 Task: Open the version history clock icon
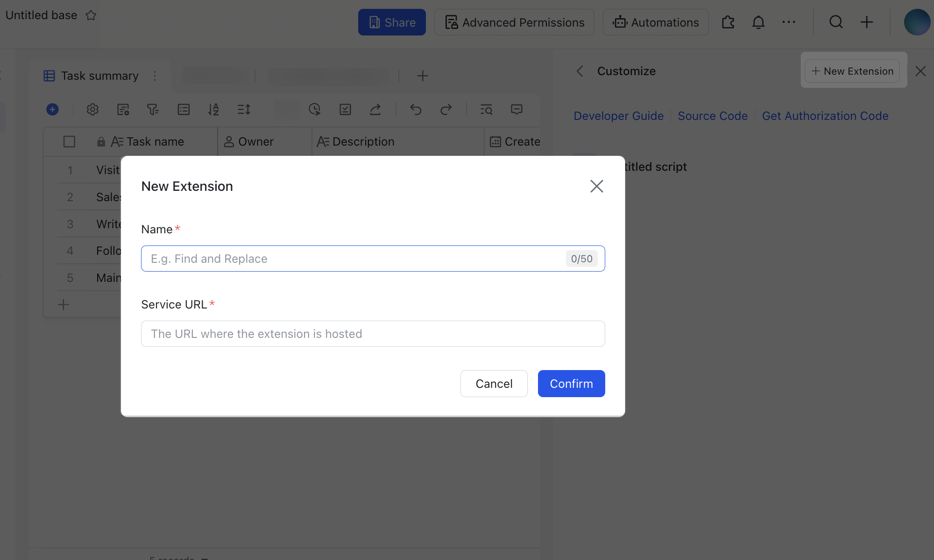point(315,109)
